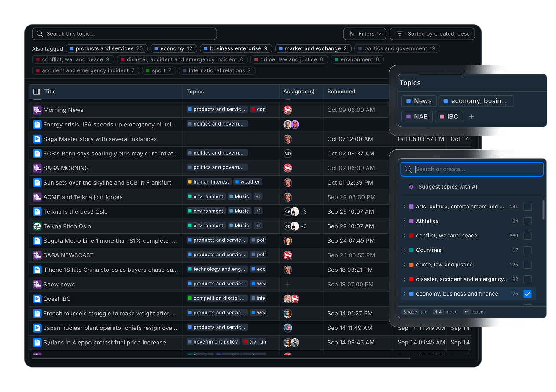Click the AI sparkle icon beside Suggest topics
556x392 pixels.
412,187
